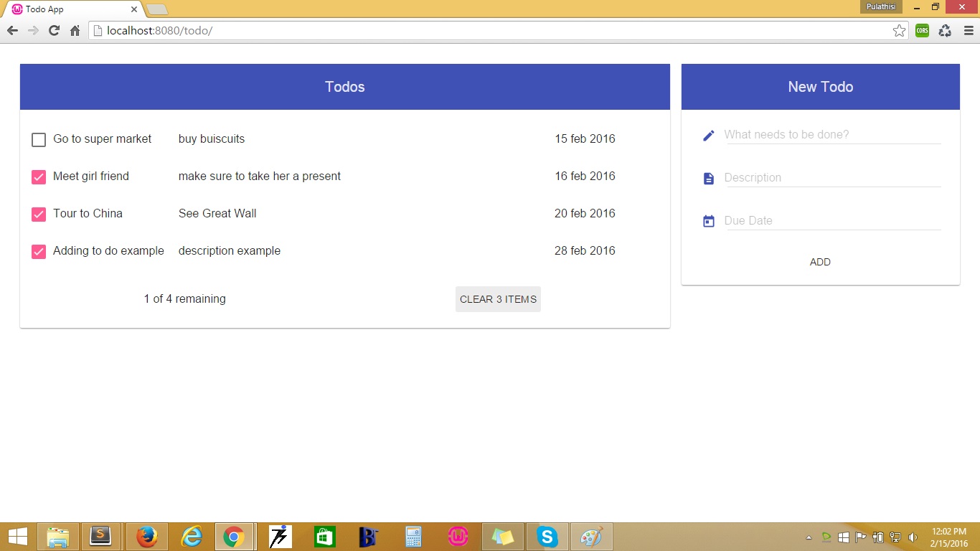Open the Windows Start button

17,537
